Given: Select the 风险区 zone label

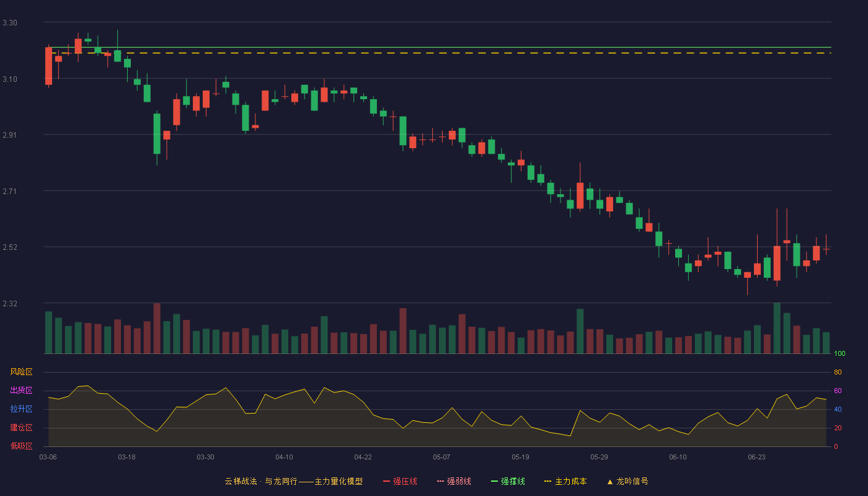Looking at the screenshot, I should click(21, 372).
